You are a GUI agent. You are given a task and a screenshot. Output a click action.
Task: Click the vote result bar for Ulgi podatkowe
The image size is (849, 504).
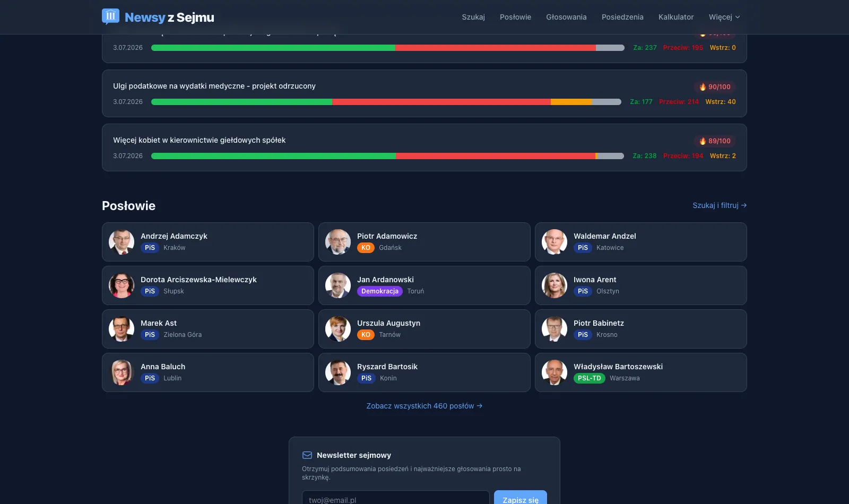(x=386, y=102)
